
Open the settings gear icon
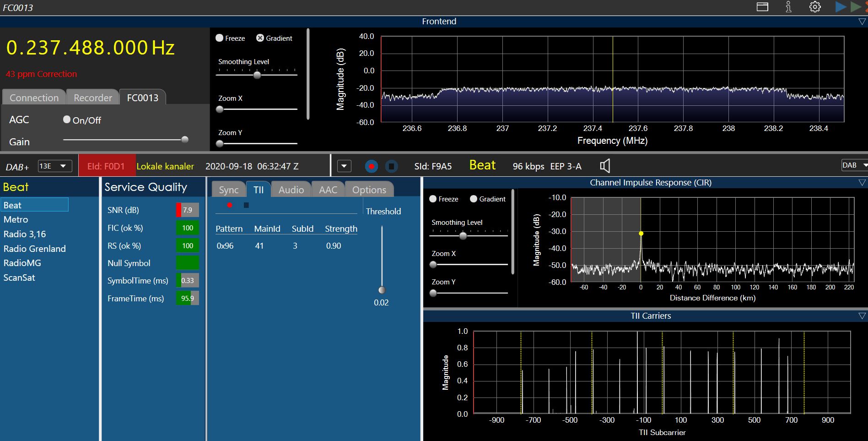[x=815, y=7]
